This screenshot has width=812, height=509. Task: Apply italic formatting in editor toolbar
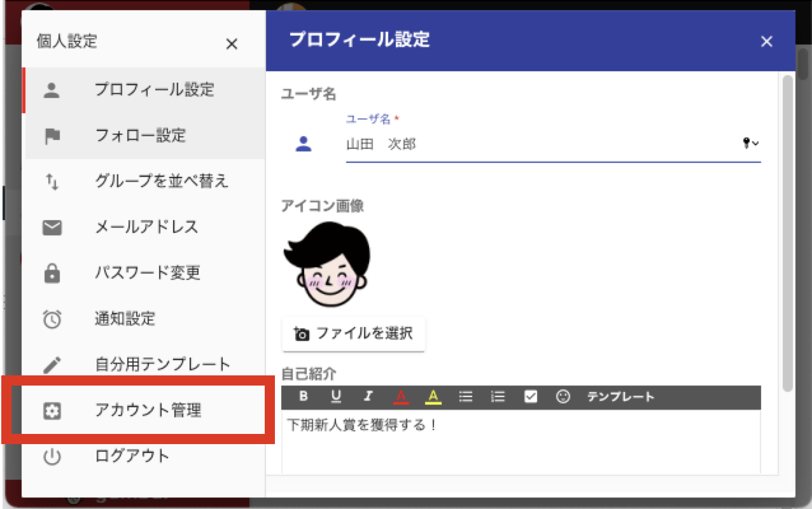[368, 396]
